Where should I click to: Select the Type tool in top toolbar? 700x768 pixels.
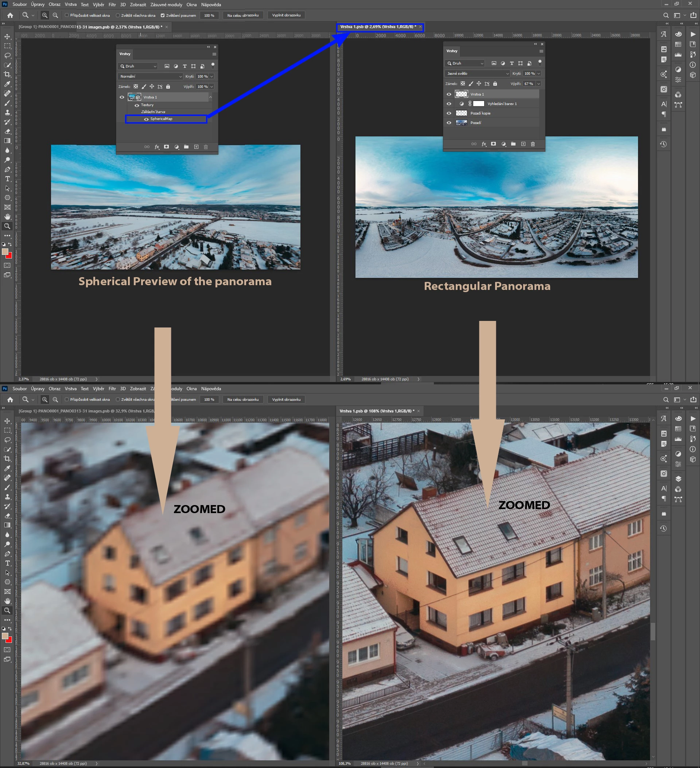click(x=7, y=179)
